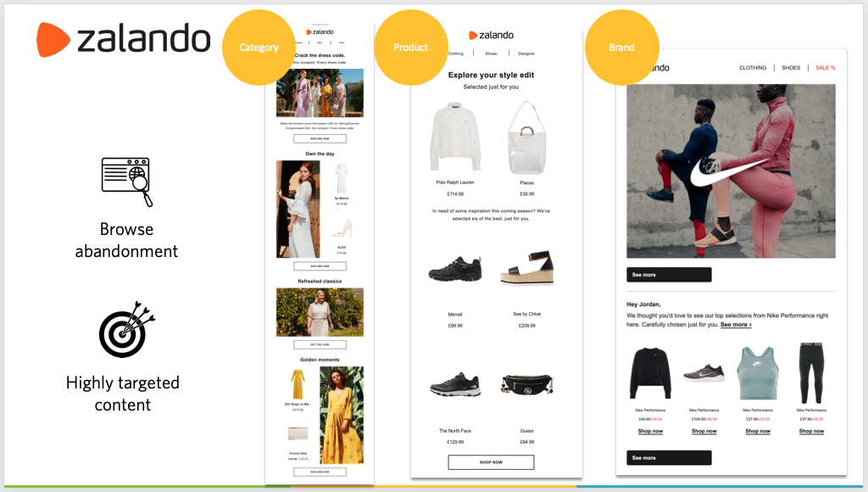Click the 'Refreshed classics' heading
This screenshot has width=868, height=492.
(x=320, y=282)
